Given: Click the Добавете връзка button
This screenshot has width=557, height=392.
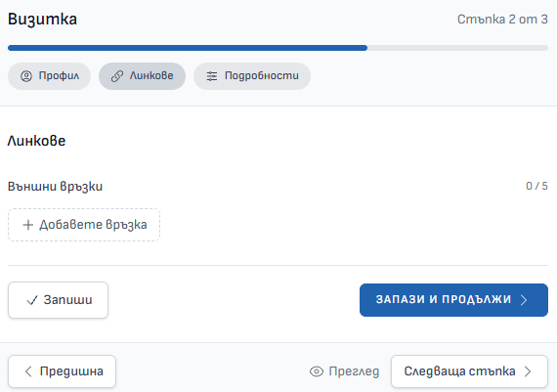Looking at the screenshot, I should pyautogui.click(x=84, y=225).
